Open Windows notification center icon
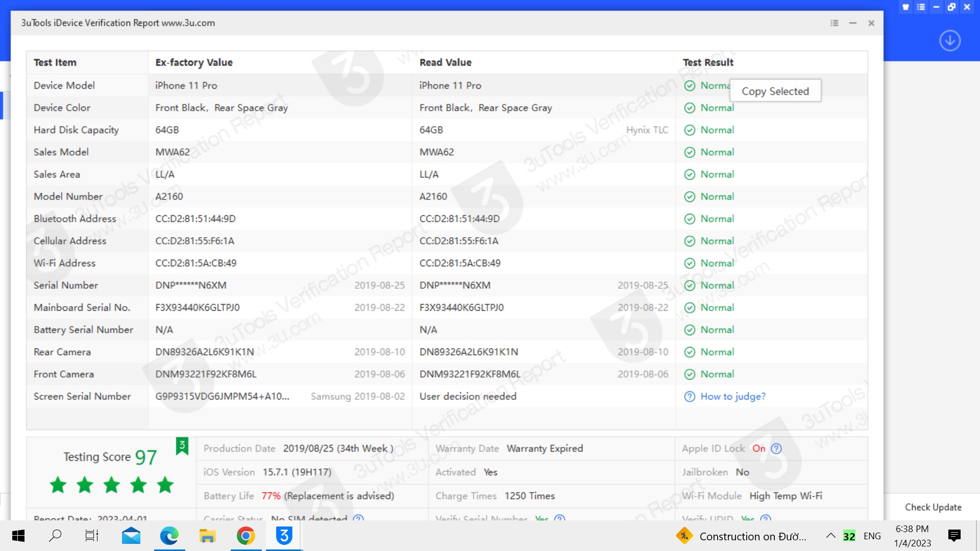Image resolution: width=980 pixels, height=551 pixels. [954, 536]
